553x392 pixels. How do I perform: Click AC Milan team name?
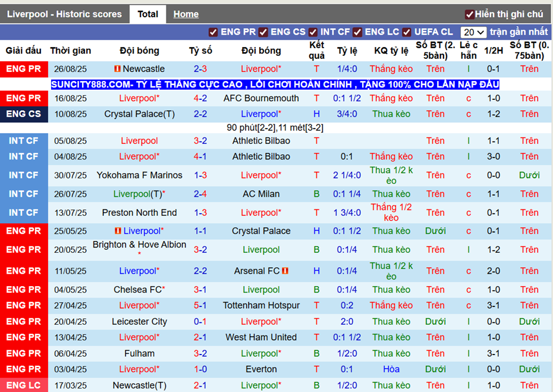(x=261, y=194)
